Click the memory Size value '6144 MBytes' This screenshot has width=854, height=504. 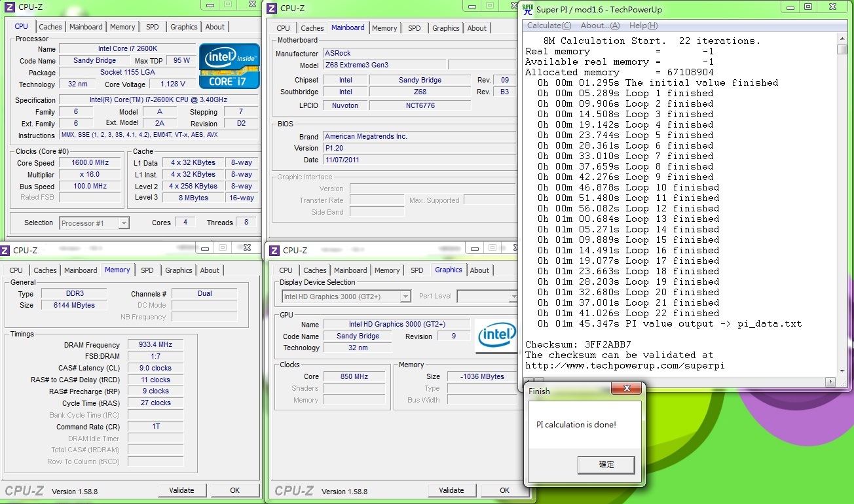pos(75,306)
